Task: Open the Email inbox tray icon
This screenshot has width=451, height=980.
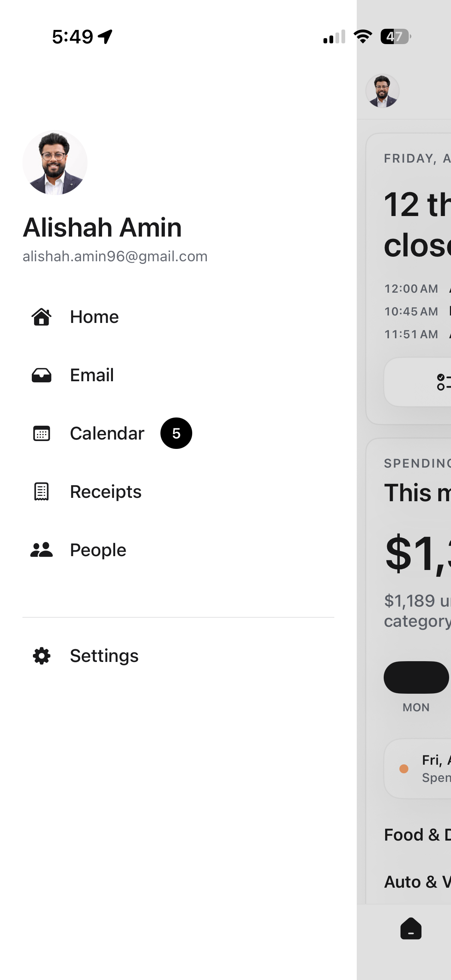Action: coord(42,375)
